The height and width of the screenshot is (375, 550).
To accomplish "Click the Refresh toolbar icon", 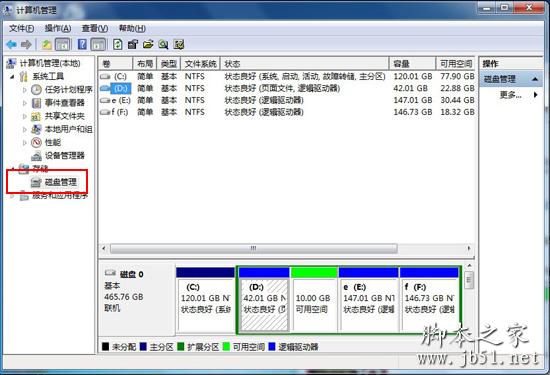I will pos(118,45).
